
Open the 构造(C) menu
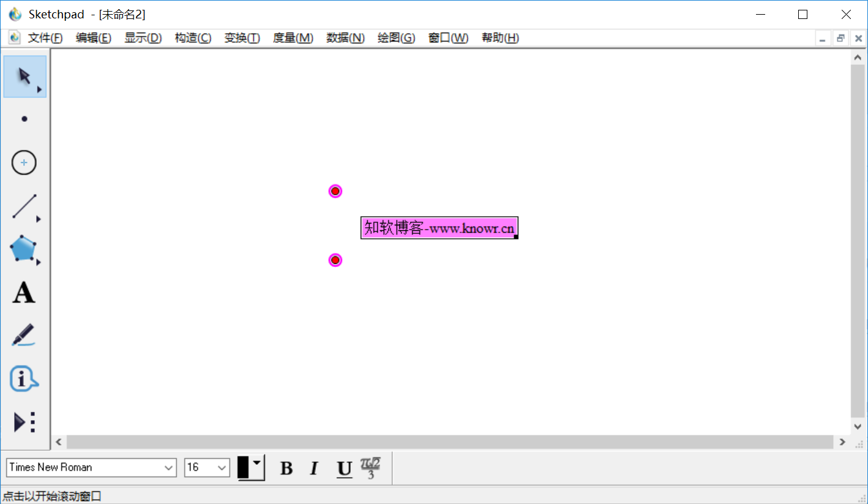[193, 38]
